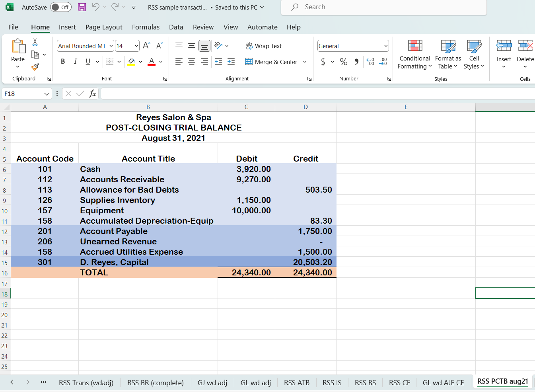535x392 pixels.
Task: Toggle Bold formatting
Action: 63,62
